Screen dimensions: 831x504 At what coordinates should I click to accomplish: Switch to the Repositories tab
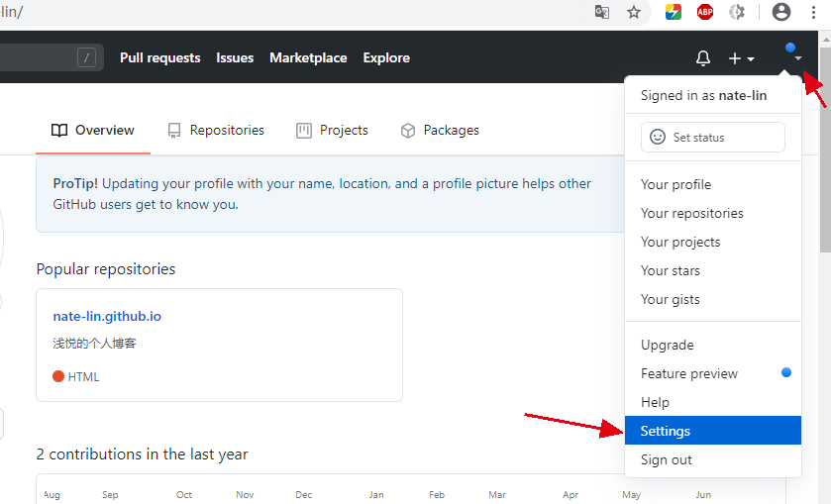[x=216, y=131]
